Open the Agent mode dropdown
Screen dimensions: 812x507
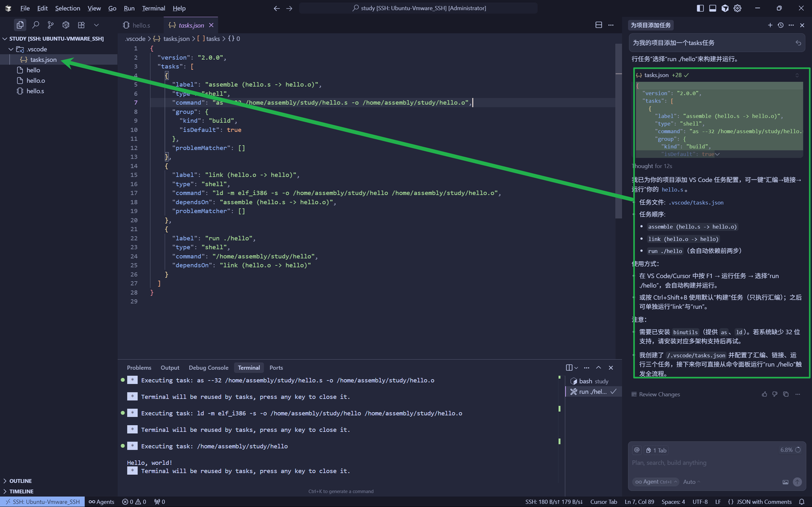click(656, 482)
